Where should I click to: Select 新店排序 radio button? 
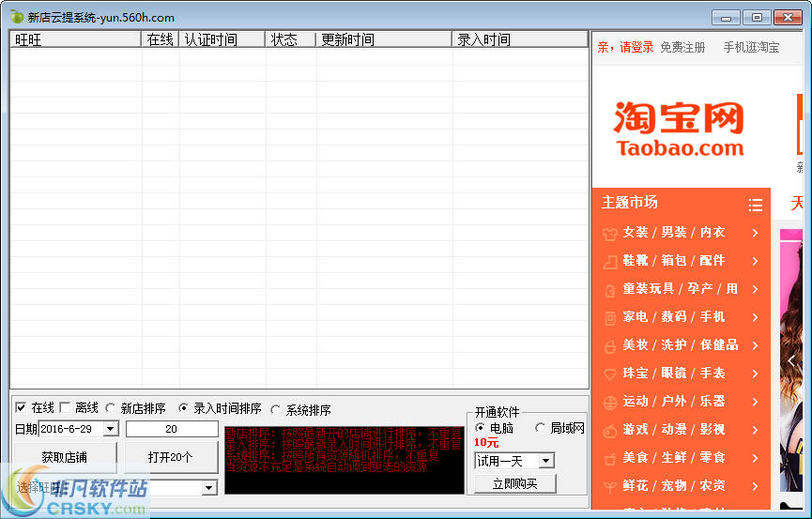point(110,408)
